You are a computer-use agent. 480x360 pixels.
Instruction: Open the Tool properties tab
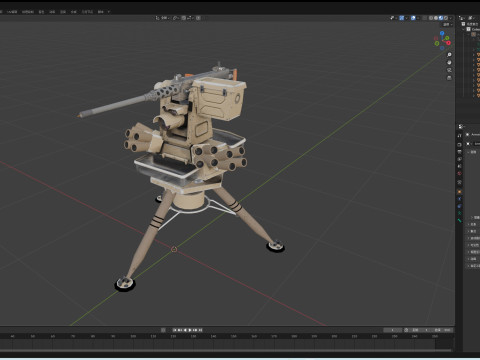[460, 135]
